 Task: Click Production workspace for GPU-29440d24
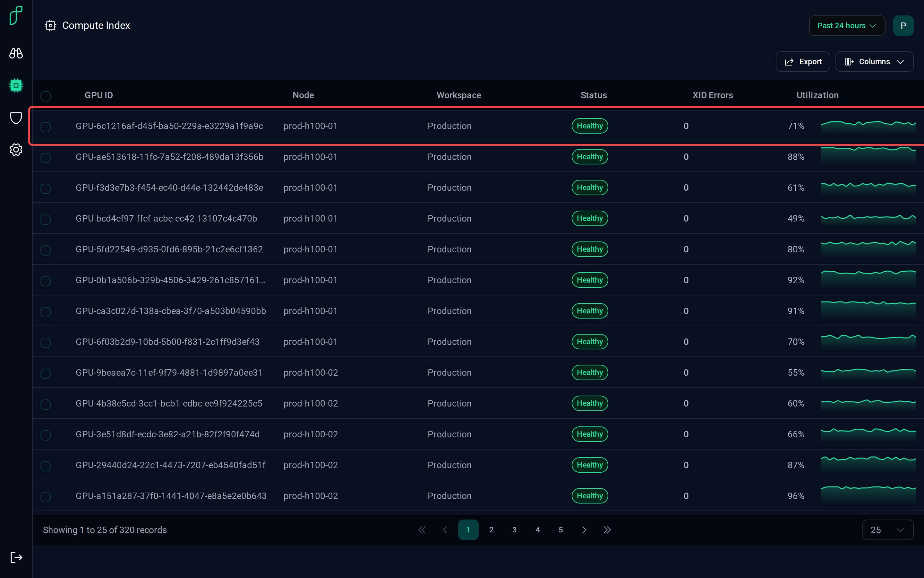point(449,465)
